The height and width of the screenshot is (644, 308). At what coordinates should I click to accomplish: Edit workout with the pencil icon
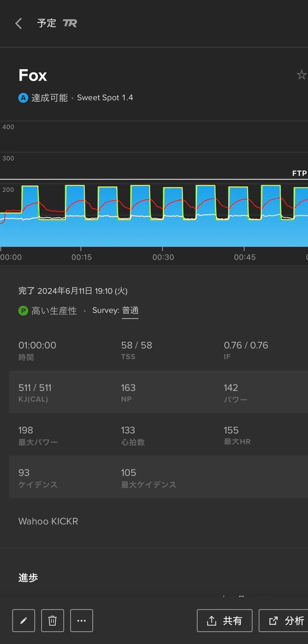[23, 620]
